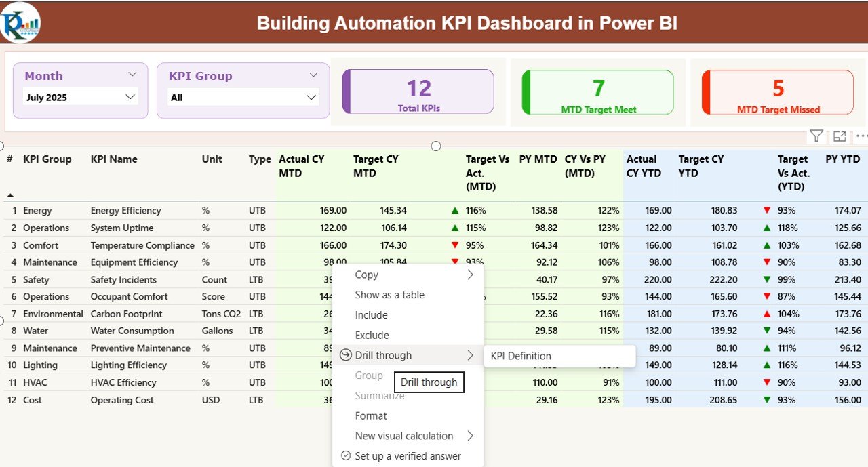Choose Exclude from the context menu
This screenshot has height=467, width=868.
372,335
